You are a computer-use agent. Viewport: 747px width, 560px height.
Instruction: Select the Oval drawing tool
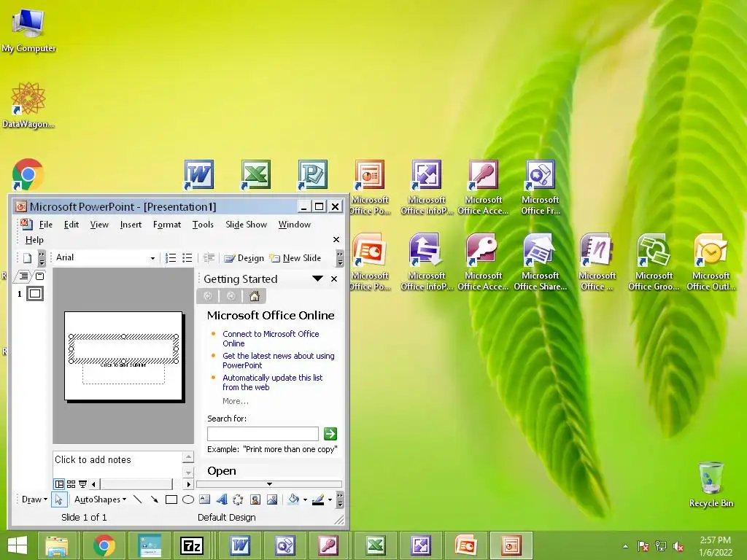point(188,499)
